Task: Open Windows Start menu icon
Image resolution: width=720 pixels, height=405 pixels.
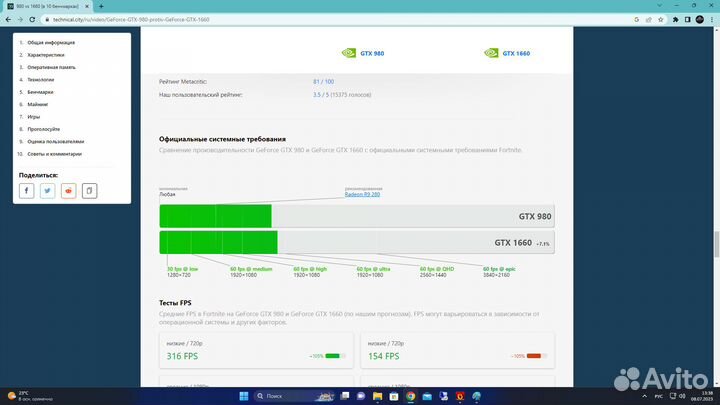Action: pyautogui.click(x=244, y=396)
